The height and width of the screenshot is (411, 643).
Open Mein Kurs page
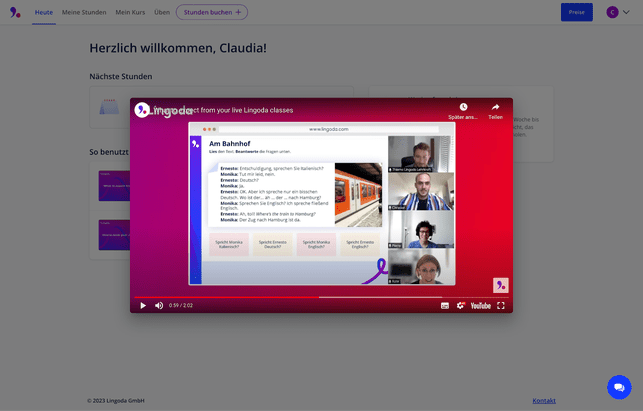(x=130, y=12)
